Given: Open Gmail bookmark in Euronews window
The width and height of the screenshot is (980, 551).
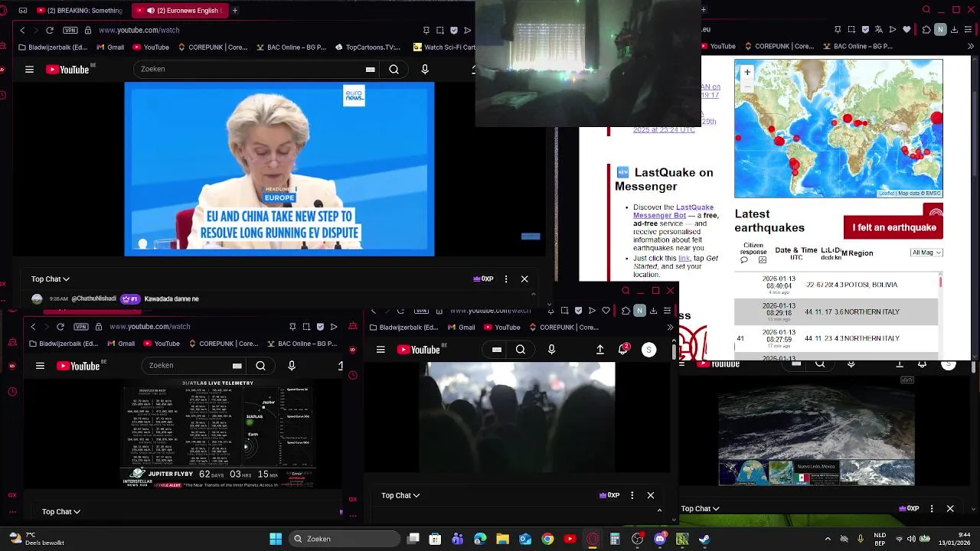Looking at the screenshot, I should click(x=110, y=47).
